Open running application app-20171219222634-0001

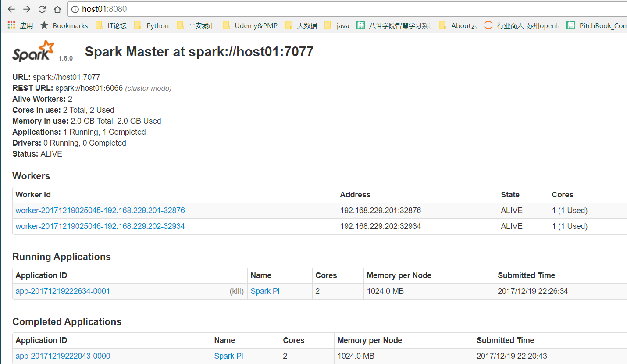63,291
